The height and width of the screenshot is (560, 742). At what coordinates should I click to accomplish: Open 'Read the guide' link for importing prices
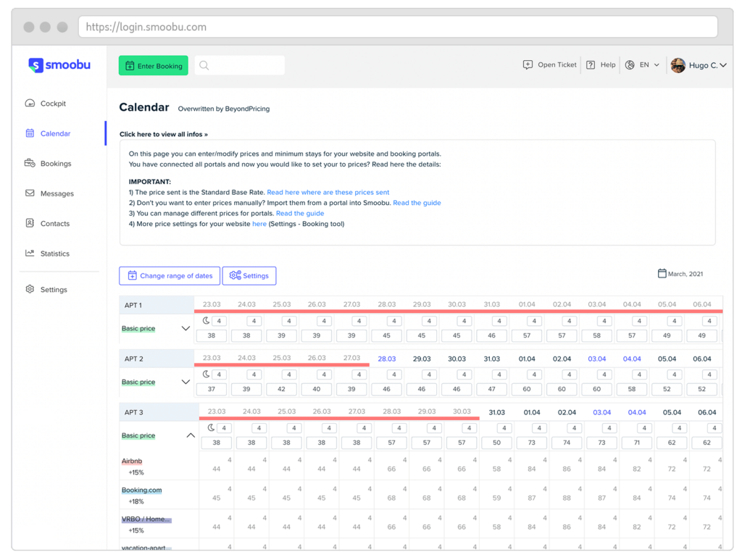(417, 203)
